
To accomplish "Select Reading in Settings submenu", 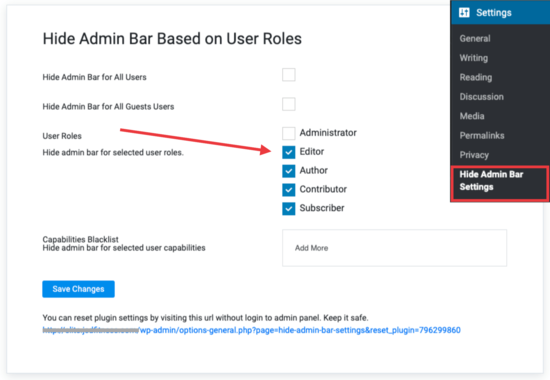I will pos(476,77).
